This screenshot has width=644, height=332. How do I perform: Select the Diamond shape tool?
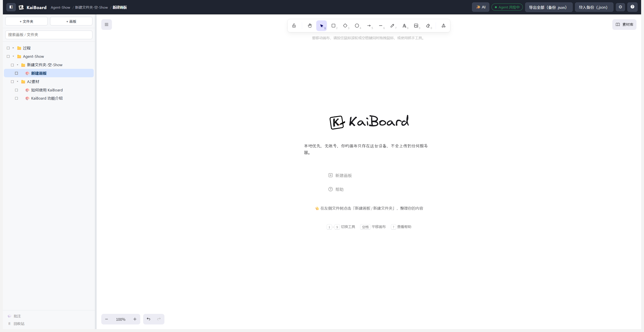345,26
